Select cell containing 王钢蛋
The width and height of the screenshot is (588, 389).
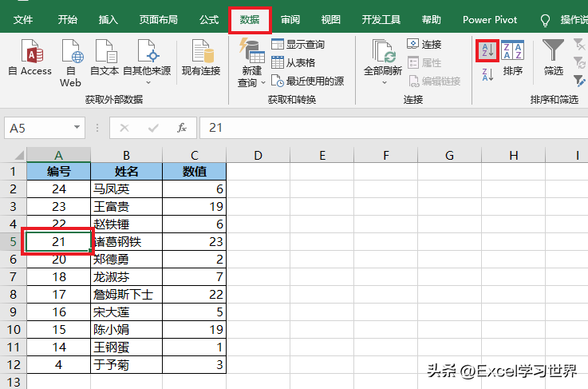(x=126, y=347)
